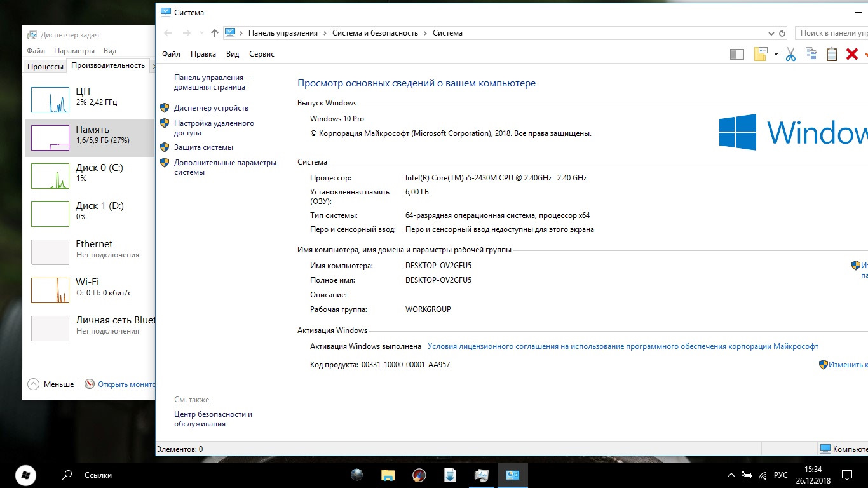
Task: Click the Start button on the taskbar
Action: tap(25, 475)
